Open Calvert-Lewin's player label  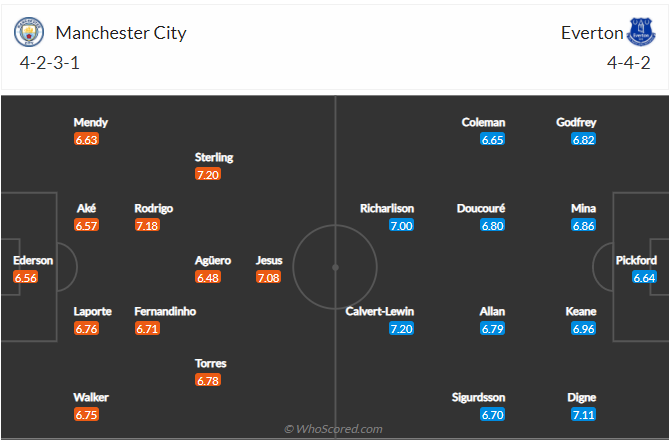[380, 311]
